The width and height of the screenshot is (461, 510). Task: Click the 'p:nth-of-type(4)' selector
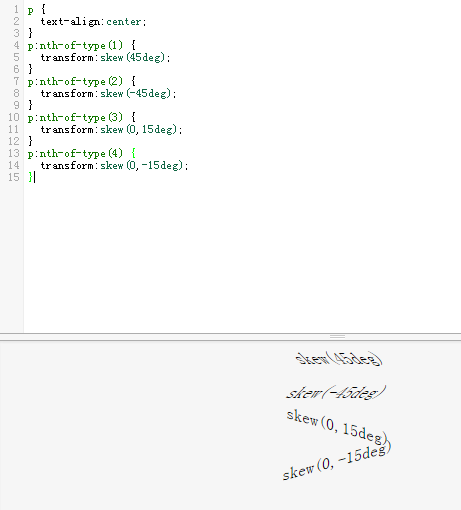click(75, 154)
